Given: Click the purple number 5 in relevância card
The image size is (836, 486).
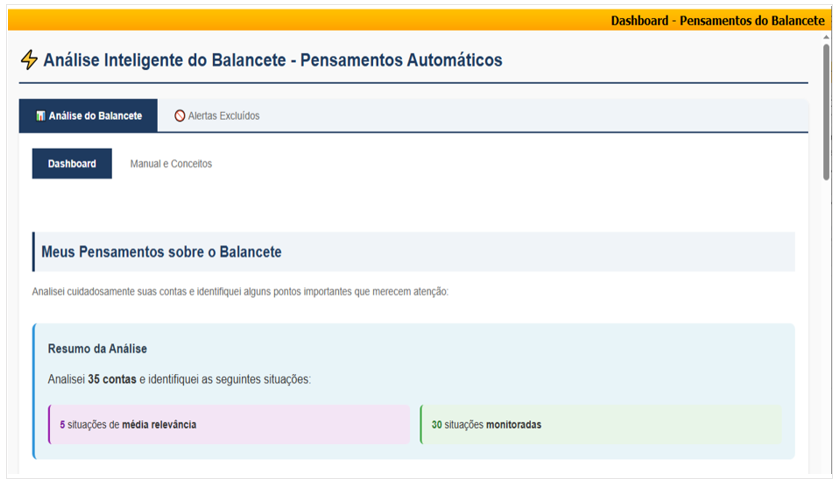Looking at the screenshot, I should [x=62, y=425].
